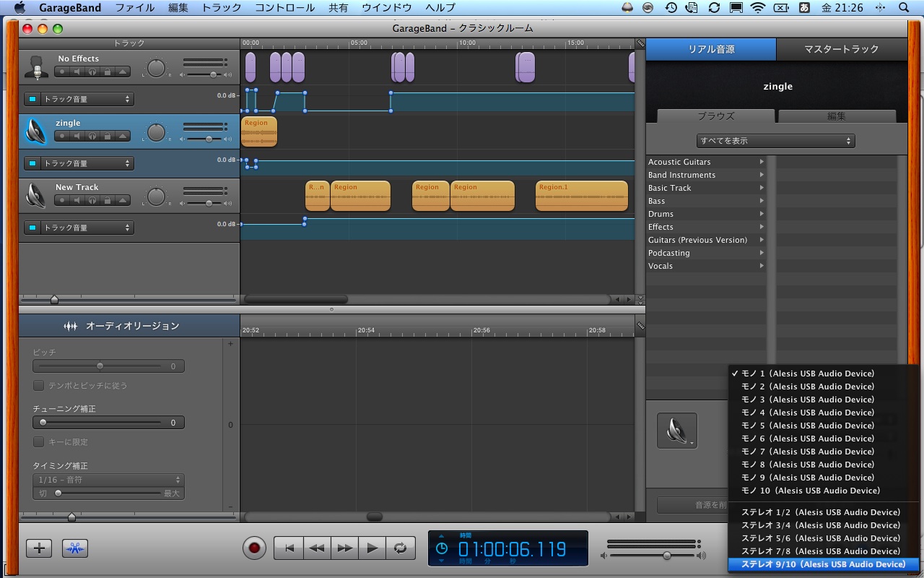Click pan knob of New Track

pyautogui.click(x=157, y=197)
